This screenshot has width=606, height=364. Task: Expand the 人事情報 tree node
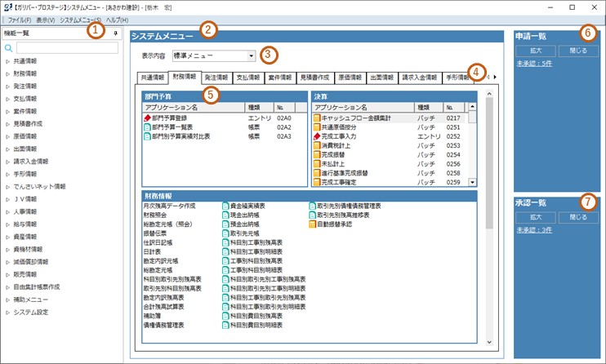point(7,210)
